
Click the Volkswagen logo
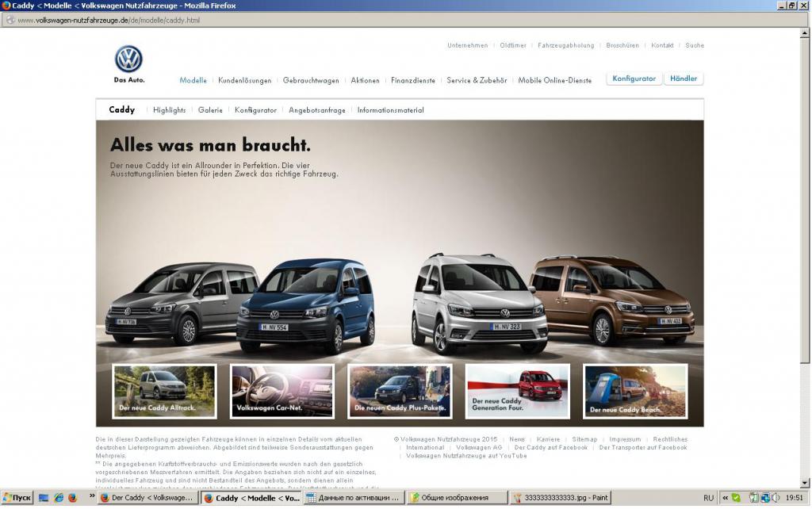coord(128,59)
